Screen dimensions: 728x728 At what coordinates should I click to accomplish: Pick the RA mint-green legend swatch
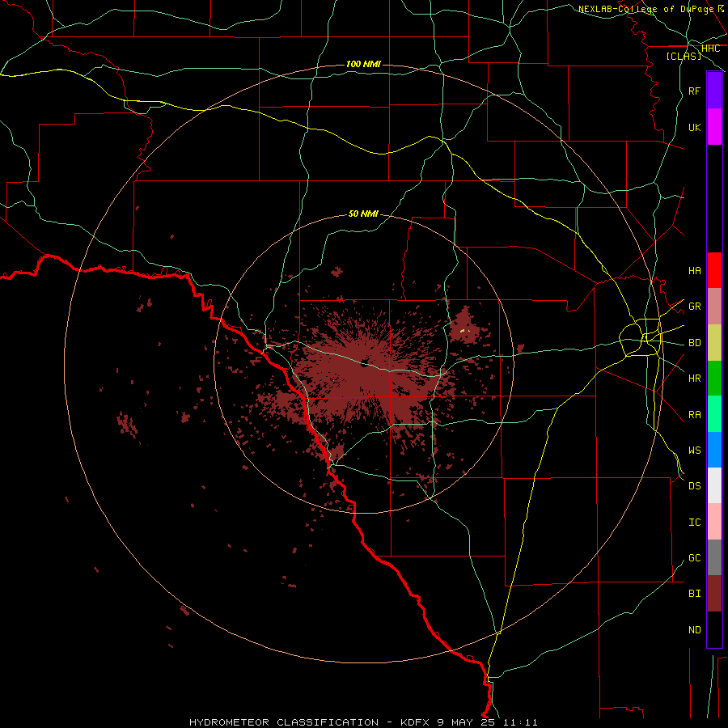coord(714,414)
